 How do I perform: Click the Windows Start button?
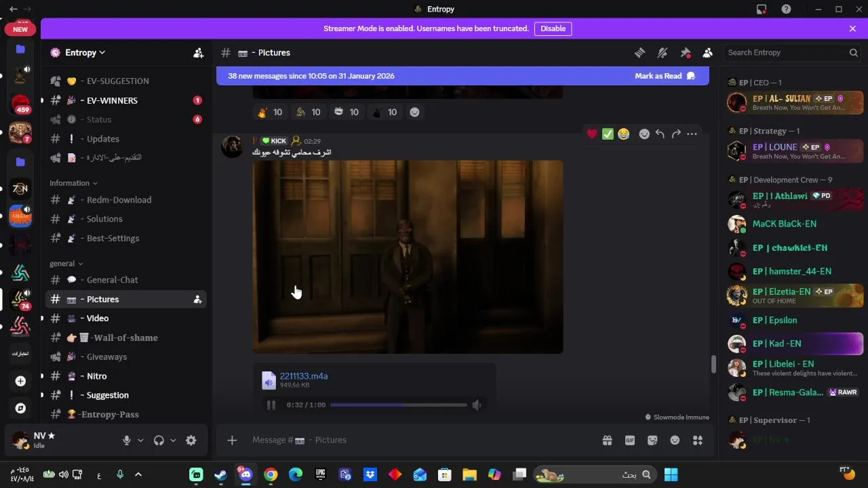(x=671, y=475)
